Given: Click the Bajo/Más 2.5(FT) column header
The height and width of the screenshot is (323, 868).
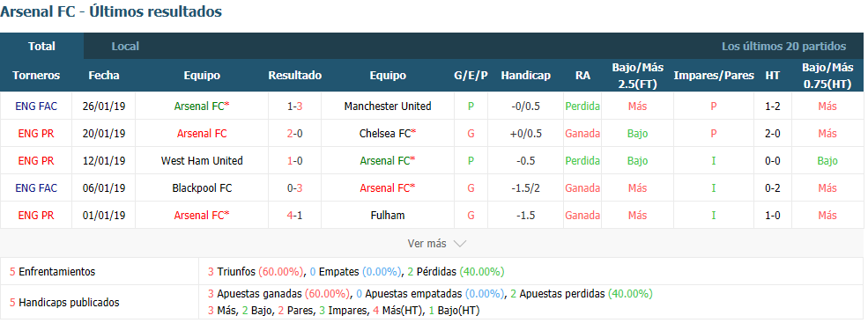Looking at the screenshot, I should click(637, 76).
